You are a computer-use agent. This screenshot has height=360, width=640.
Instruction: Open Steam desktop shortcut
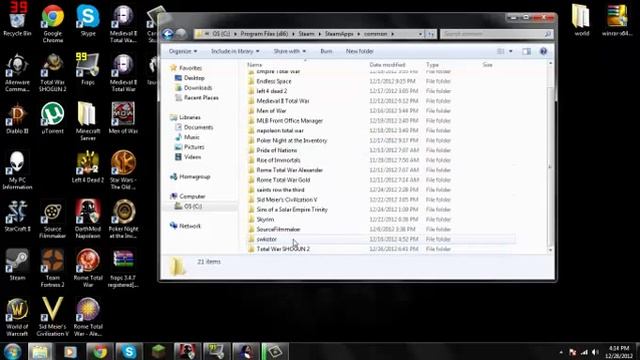[x=17, y=265]
